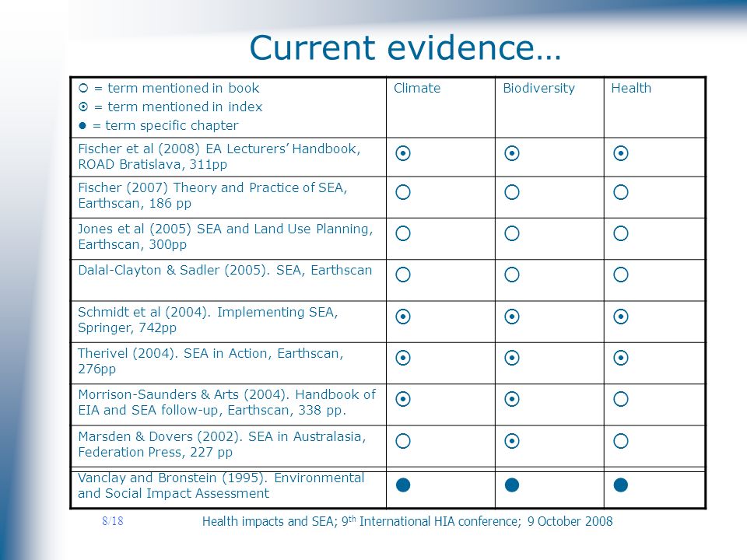
Task: Click the Health filled dot for Vanclay and Bronstein
Action: click(621, 485)
